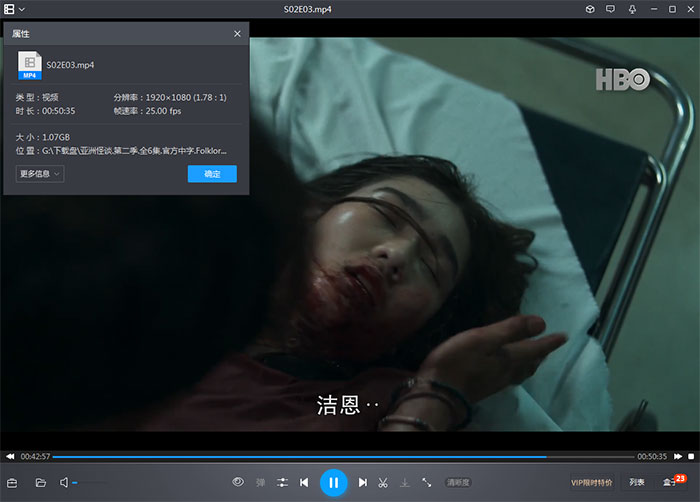Open the scissors clip tool
The width and height of the screenshot is (700, 502).
pos(383,482)
